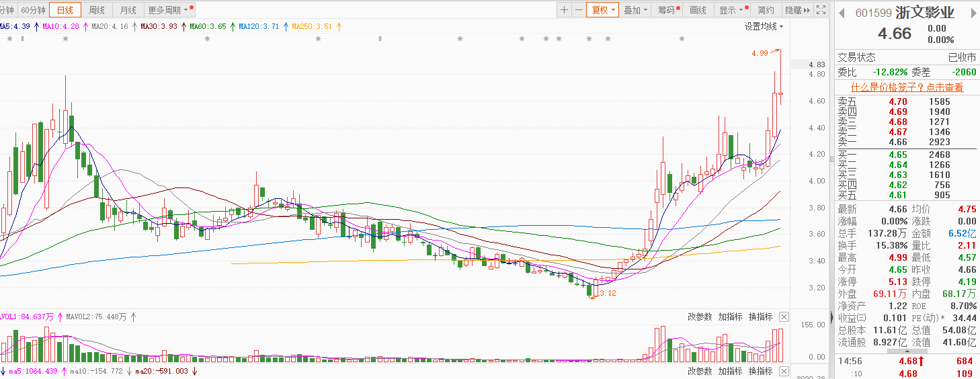Switch to the 60分钟 period tab
Image resolution: width=980 pixels, height=379 pixels.
(x=33, y=10)
